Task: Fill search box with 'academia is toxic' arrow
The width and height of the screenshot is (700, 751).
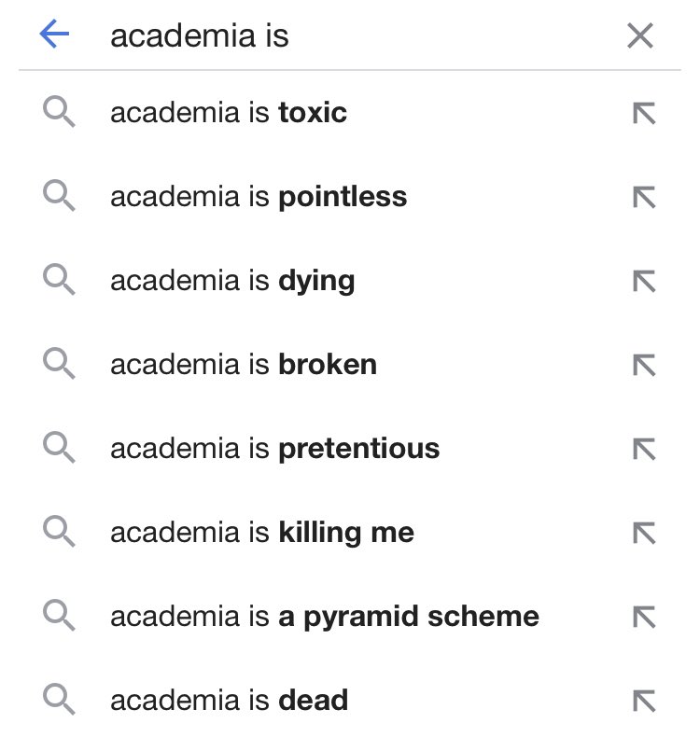Action: coord(644,114)
